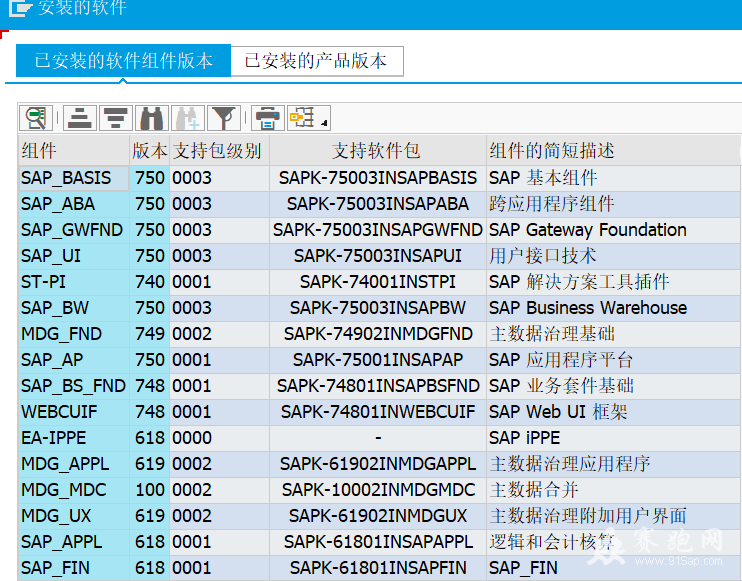Click version 740 in the ST-PI row

click(150, 282)
